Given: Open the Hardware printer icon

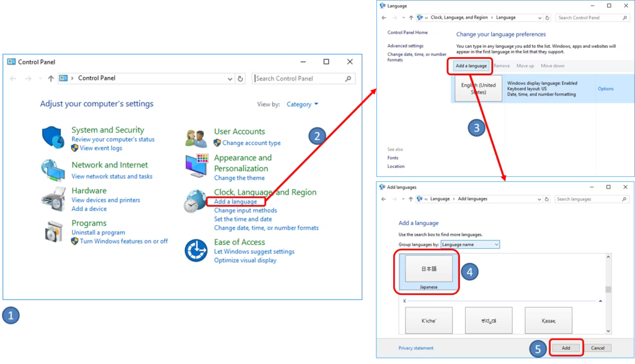Looking at the screenshot, I should coord(53,198).
